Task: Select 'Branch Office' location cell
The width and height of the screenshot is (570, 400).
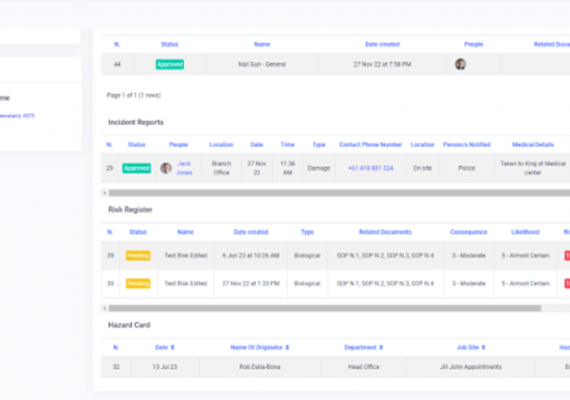Action: pos(221,168)
